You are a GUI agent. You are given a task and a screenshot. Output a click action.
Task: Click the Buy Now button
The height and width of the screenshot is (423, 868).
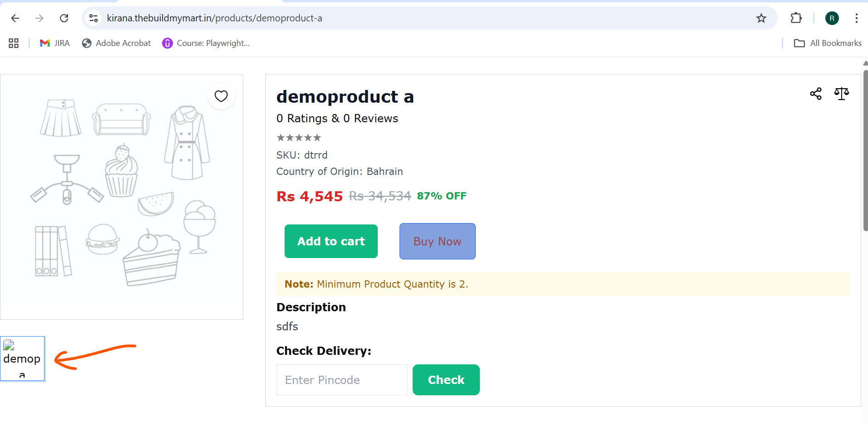(438, 241)
